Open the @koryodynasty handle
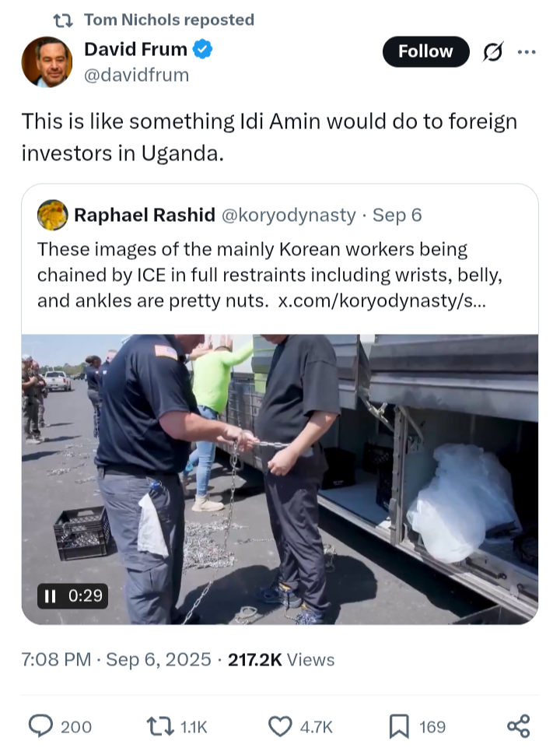560x755 pixels. click(289, 215)
